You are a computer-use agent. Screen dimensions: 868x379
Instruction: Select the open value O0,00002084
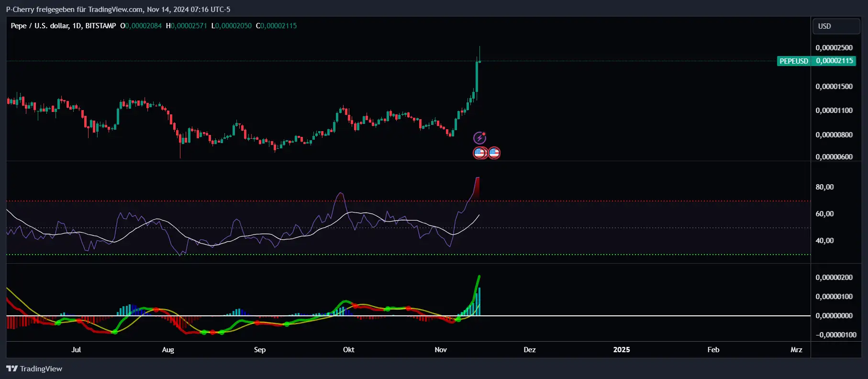click(x=141, y=26)
